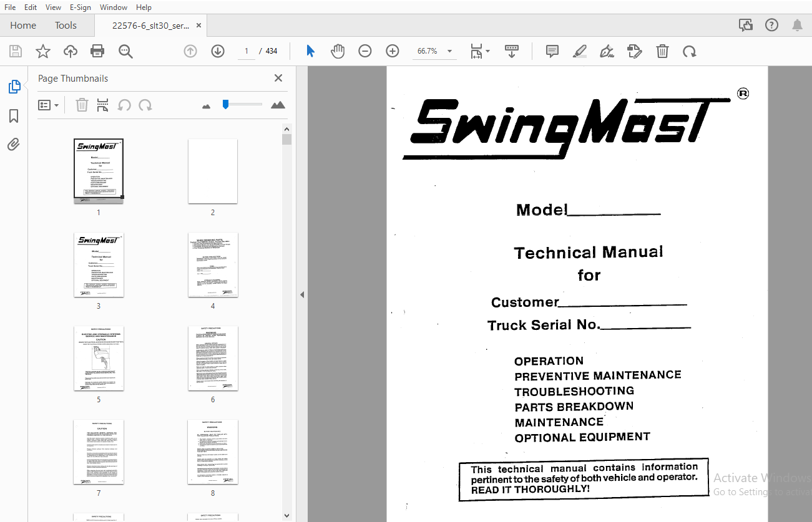Open the share and chat icon in header
Image resolution: width=812 pixels, height=522 pixels.
[x=746, y=25]
